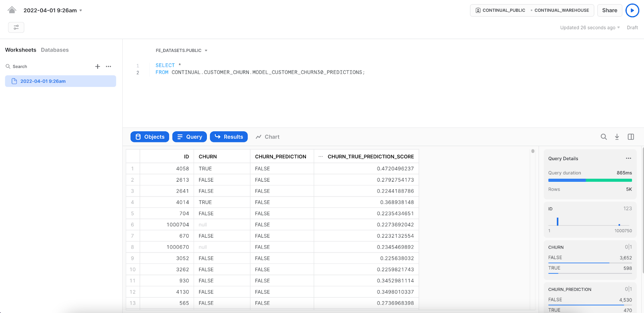Open the filters settings icon

point(16,27)
